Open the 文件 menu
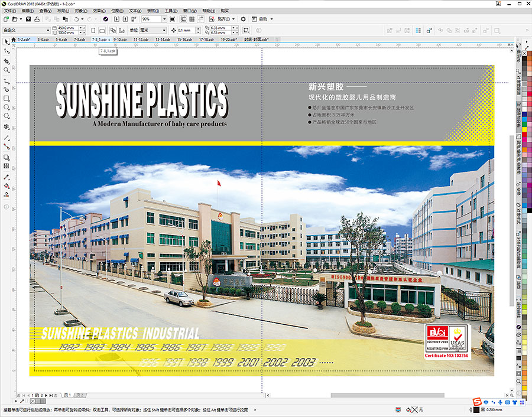Image resolution: width=532 pixels, height=417 pixels. click(x=9, y=9)
